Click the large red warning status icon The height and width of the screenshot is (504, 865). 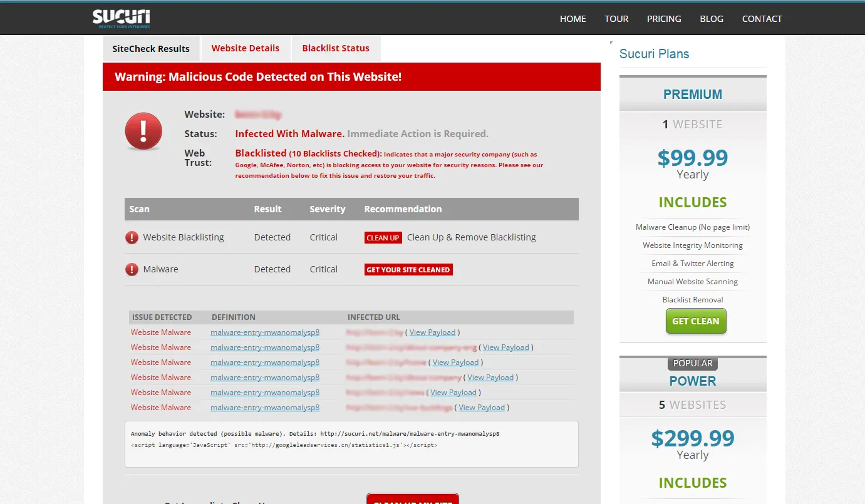[x=143, y=131]
